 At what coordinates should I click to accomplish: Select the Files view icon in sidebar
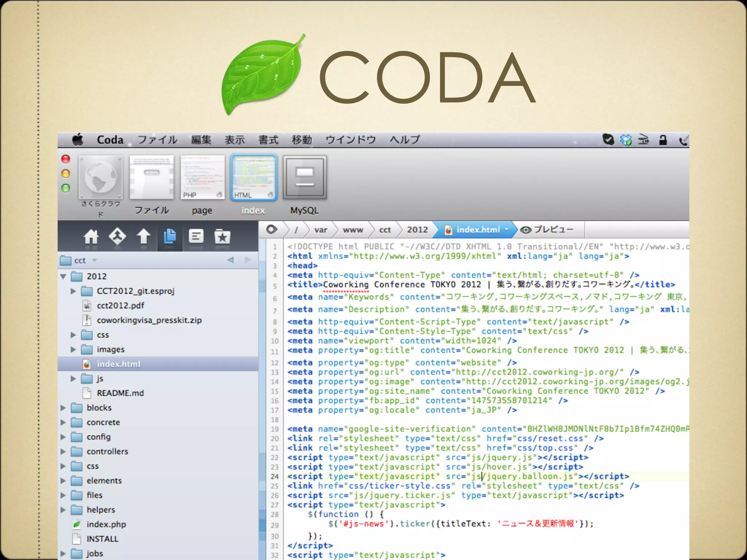(x=170, y=237)
